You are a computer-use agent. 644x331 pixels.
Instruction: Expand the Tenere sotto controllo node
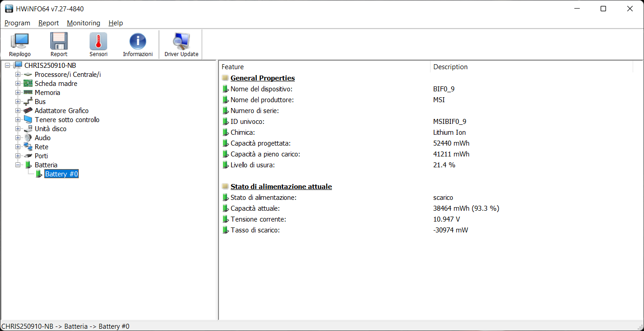(x=18, y=120)
